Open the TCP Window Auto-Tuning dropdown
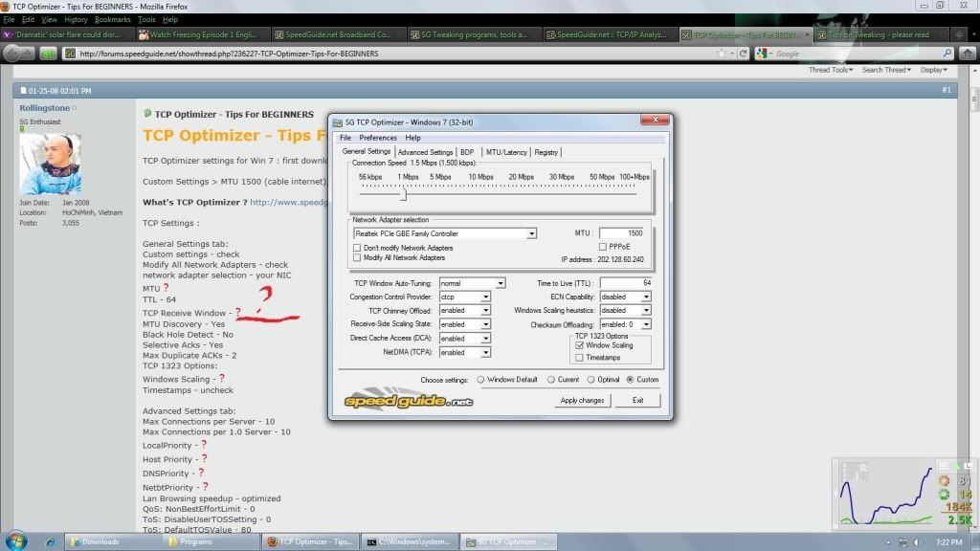 point(500,284)
